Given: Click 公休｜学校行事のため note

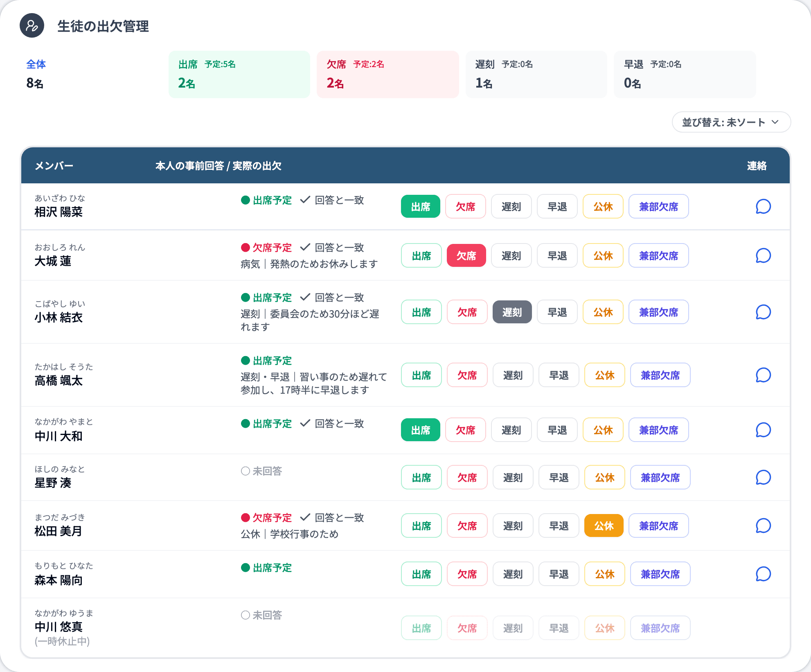Looking at the screenshot, I should click(290, 534).
